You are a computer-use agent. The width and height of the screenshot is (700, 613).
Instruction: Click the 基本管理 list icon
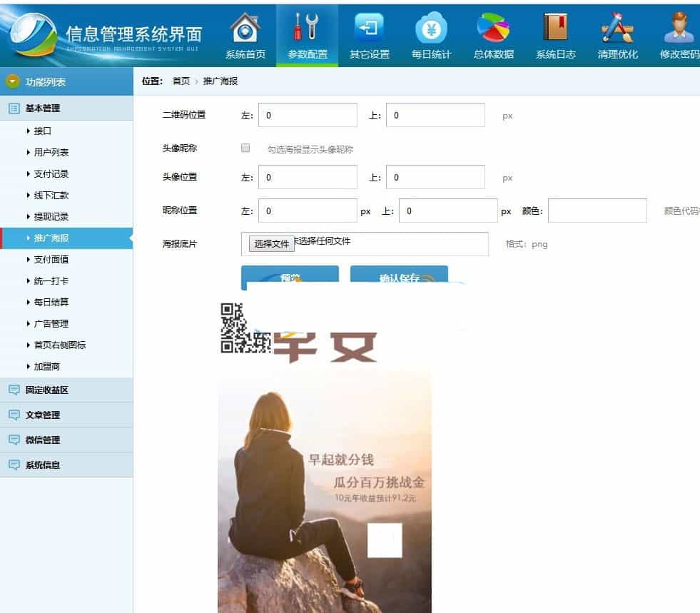14,108
